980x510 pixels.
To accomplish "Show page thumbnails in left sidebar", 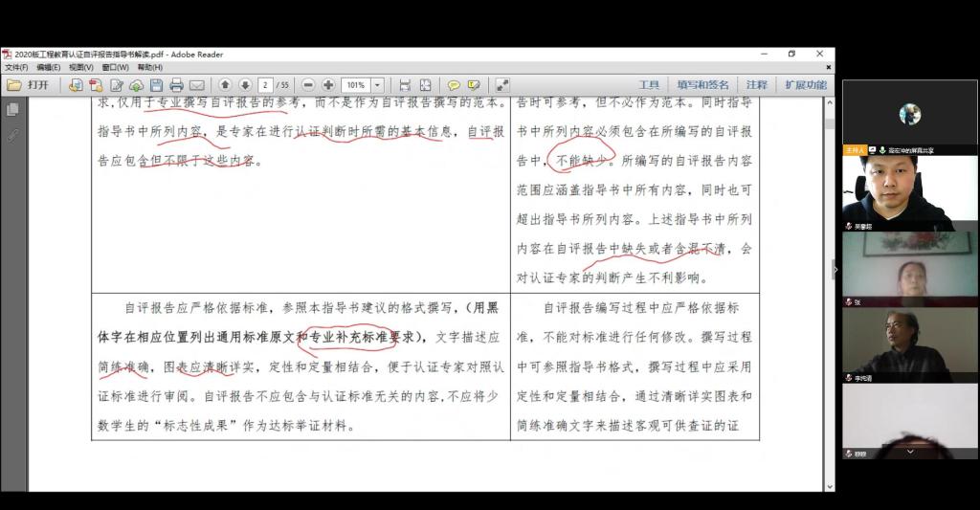I will (x=12, y=110).
